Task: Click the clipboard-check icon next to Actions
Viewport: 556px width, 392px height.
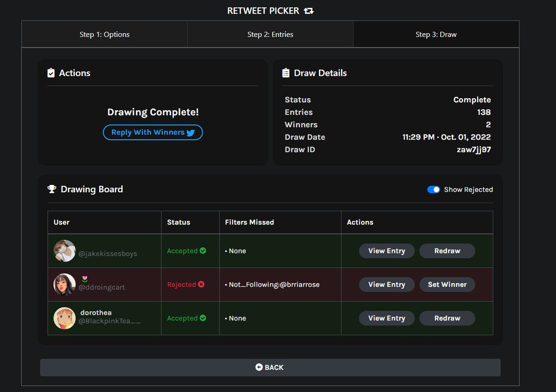Action: pyautogui.click(x=51, y=73)
